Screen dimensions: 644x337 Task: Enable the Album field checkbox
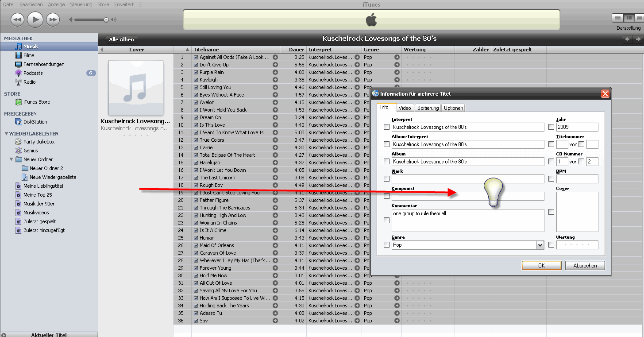pyautogui.click(x=386, y=162)
